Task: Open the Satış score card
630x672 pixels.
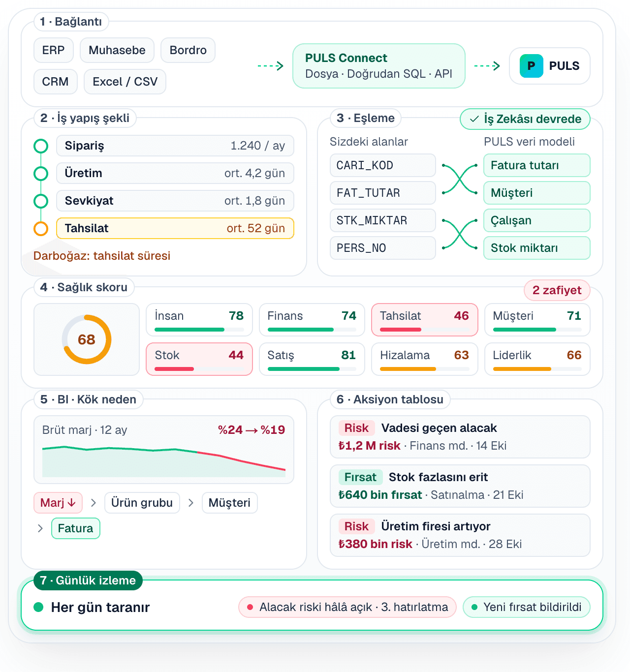Action: pyautogui.click(x=312, y=359)
